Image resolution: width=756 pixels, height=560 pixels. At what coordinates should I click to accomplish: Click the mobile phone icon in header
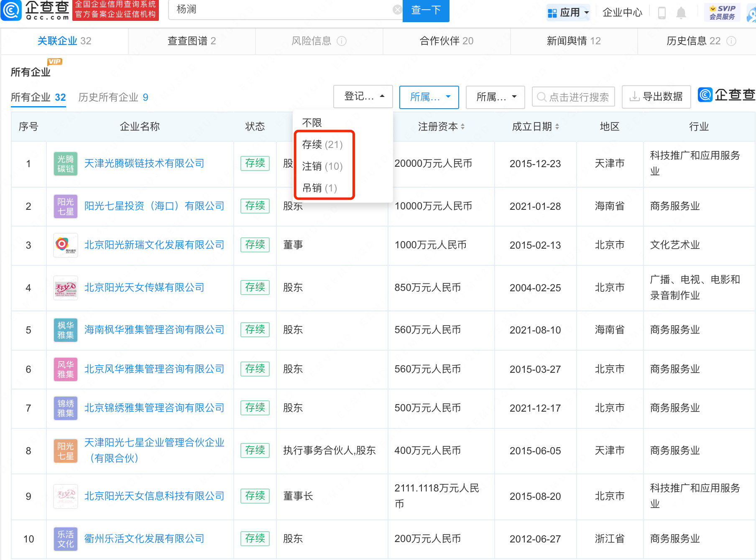(x=661, y=13)
